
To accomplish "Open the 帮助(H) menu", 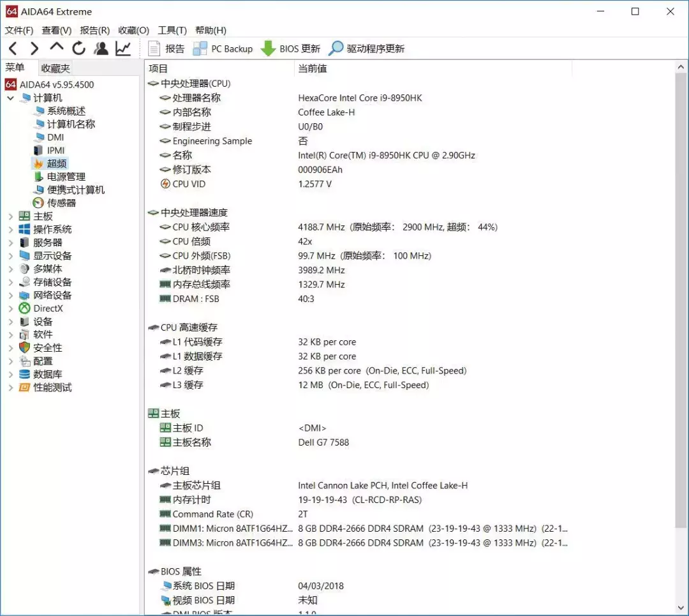I will point(211,31).
